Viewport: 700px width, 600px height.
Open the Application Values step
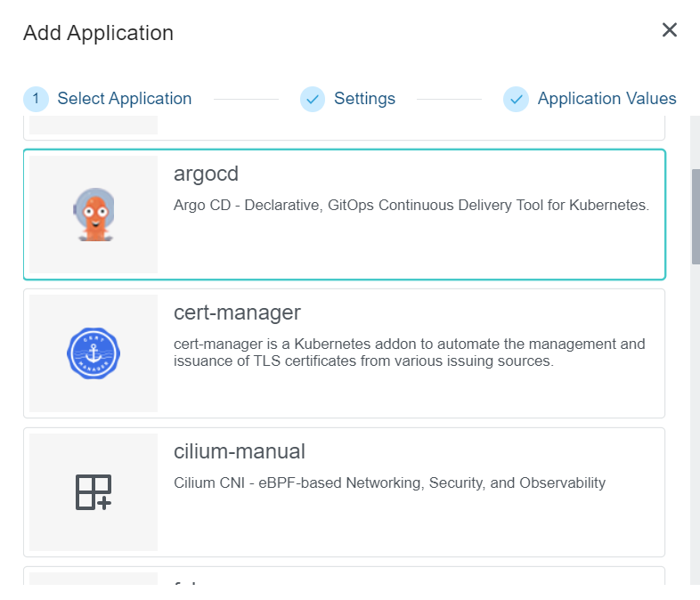[x=606, y=99]
